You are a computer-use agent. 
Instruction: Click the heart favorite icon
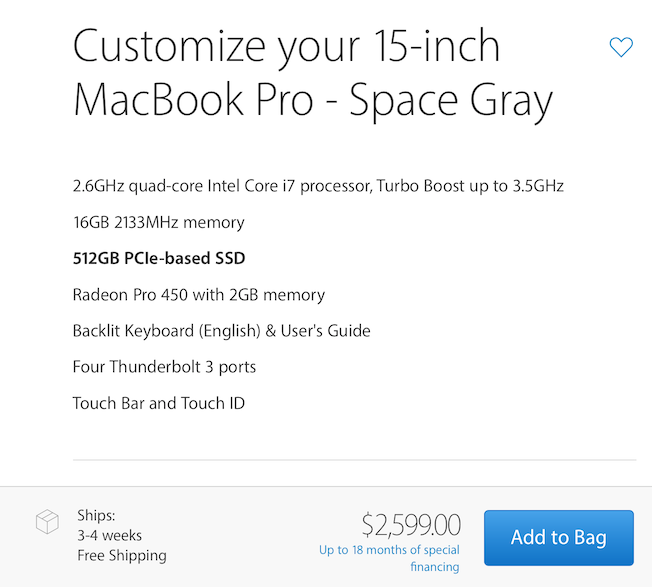(x=621, y=47)
